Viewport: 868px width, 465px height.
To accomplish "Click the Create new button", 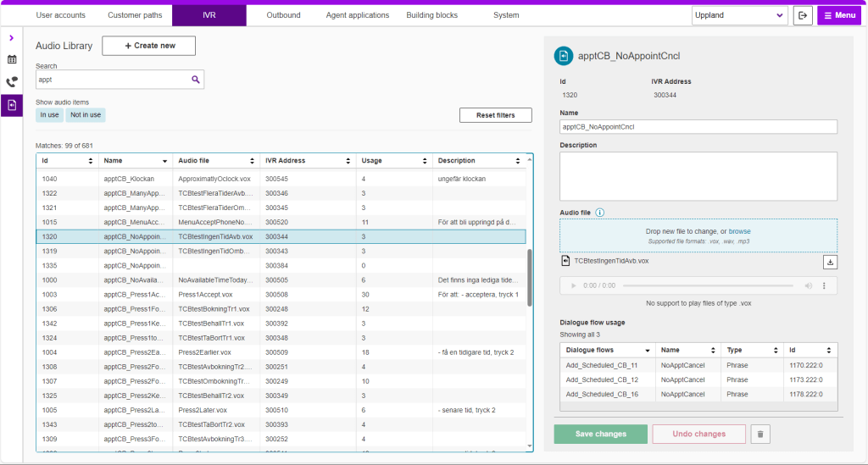I will point(149,46).
